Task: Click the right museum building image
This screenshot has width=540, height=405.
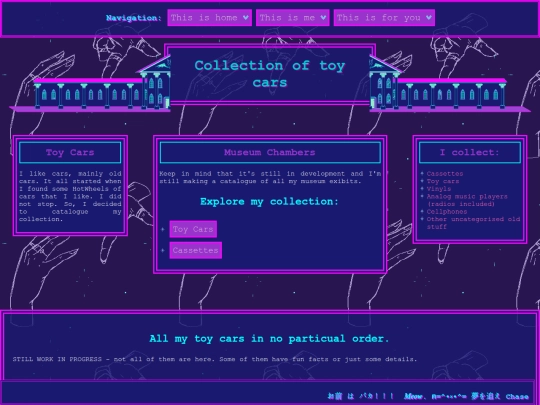Action: pyautogui.click(x=449, y=84)
